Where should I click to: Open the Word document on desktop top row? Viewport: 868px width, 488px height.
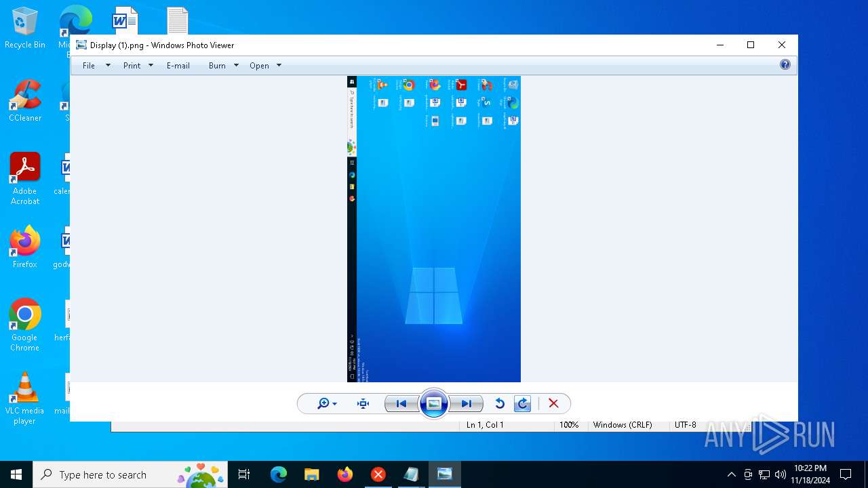pos(125,20)
